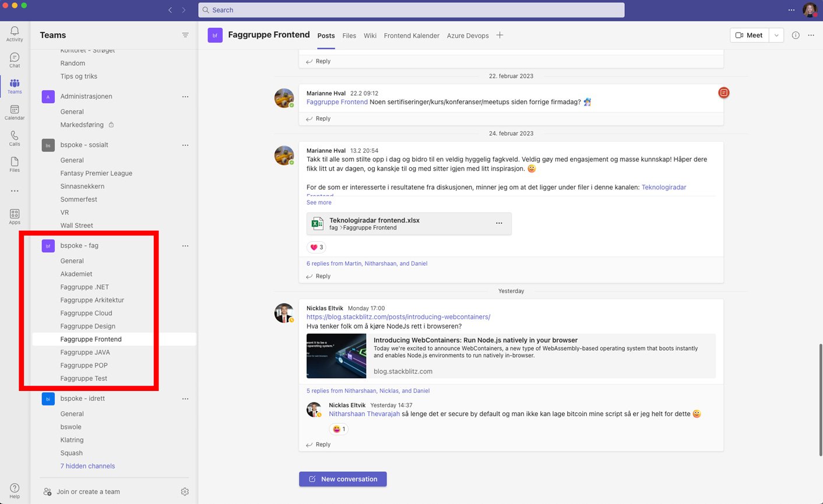Viewport: 823px width, 504px height.
Task: Reply to Nicklas Eltvik's thread
Action: point(319,445)
